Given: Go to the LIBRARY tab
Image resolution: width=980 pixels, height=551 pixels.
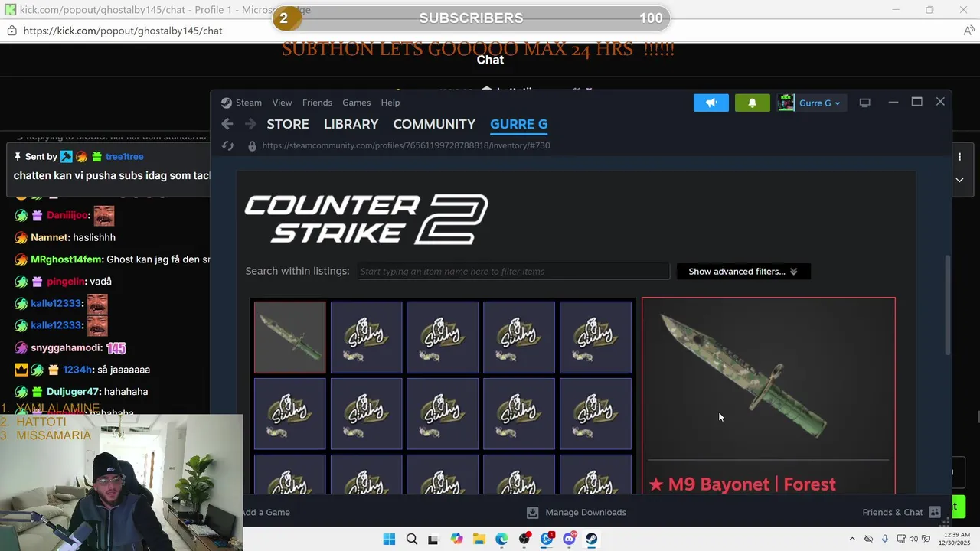Looking at the screenshot, I should click(351, 124).
